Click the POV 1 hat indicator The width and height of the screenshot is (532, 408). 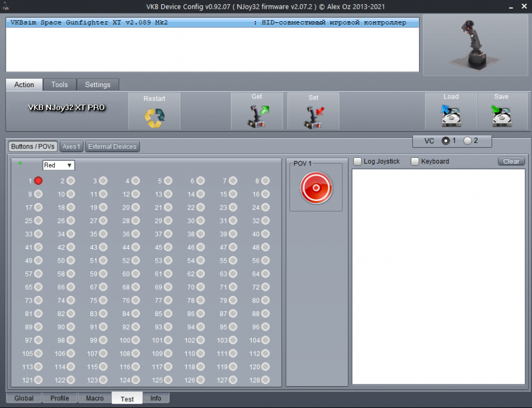tap(316, 187)
